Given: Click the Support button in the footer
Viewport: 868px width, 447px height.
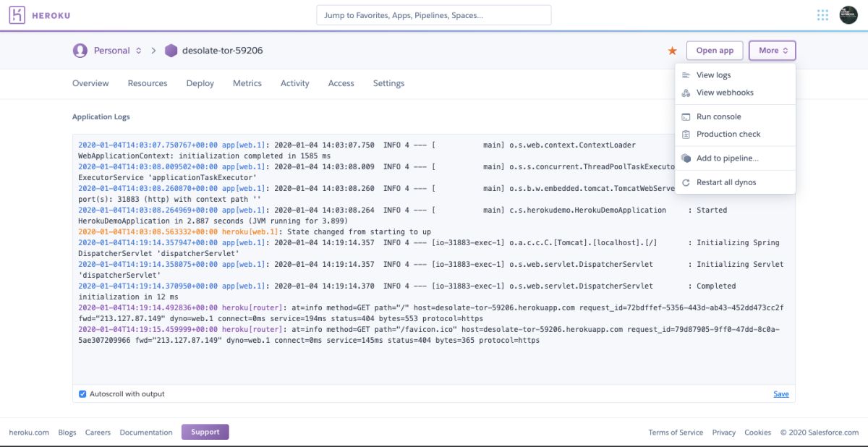Looking at the screenshot, I should tap(205, 432).
